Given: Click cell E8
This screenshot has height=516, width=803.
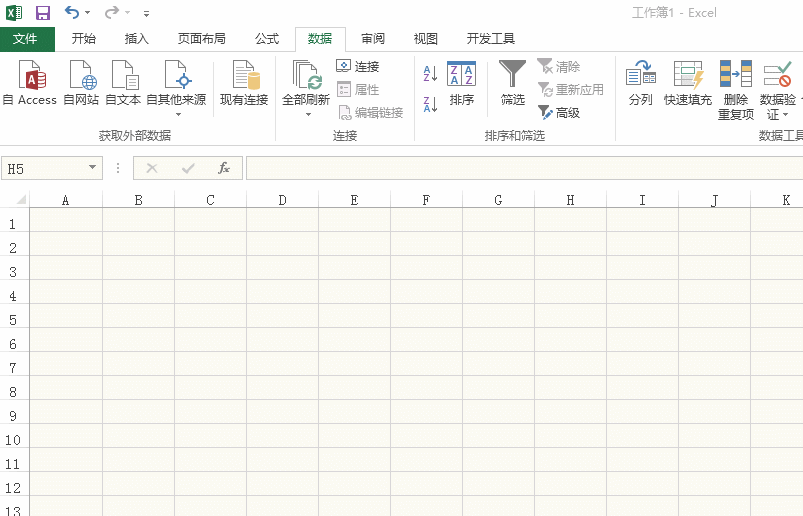Looking at the screenshot, I should tap(354, 388).
